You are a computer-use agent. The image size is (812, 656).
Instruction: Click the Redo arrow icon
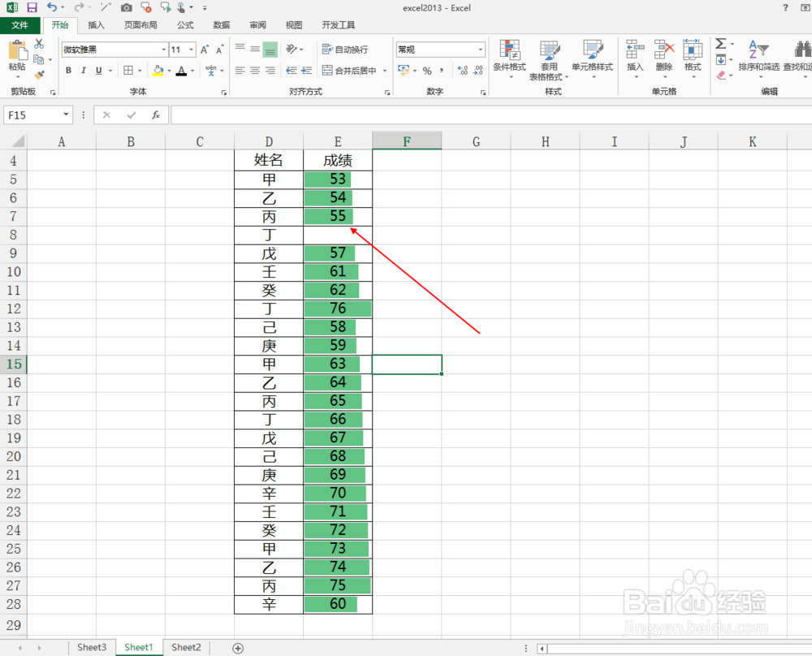[x=79, y=7]
